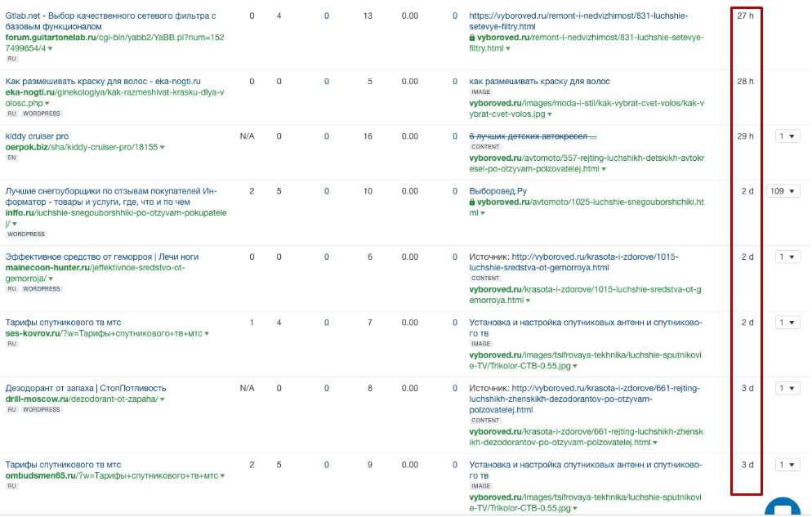Image resolution: width=812 pixels, height=517 pixels.
Task: Click caret icon after forum.guitartonelab.ru URL
Action: [x=50, y=49]
